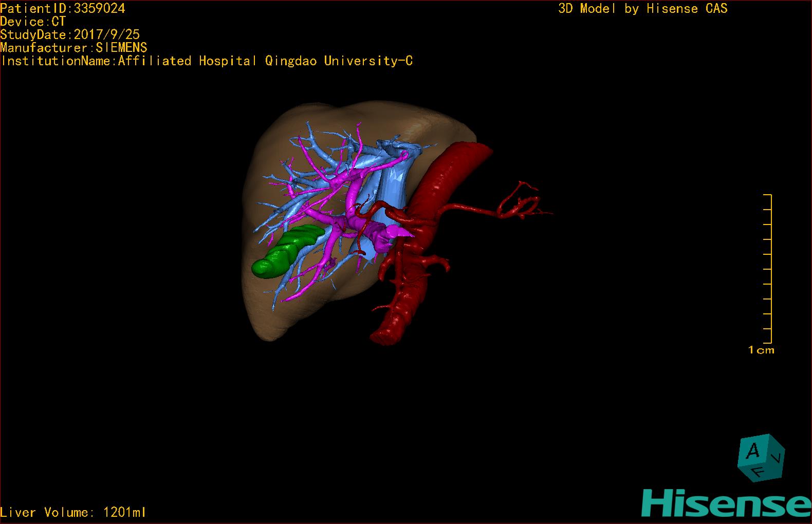Click the 1cm scale label
The height and width of the screenshot is (524, 812).
pos(761,350)
